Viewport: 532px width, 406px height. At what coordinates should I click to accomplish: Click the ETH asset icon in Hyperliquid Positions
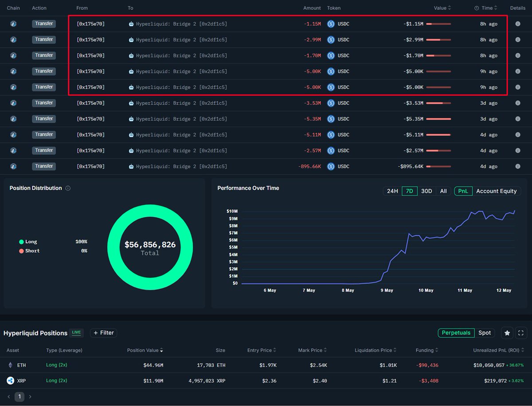pos(10,365)
